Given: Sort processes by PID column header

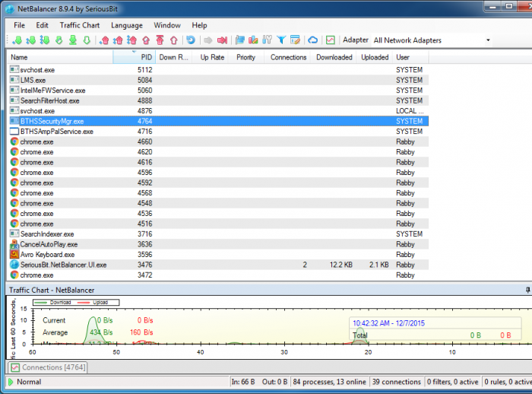Looking at the screenshot, I should coord(146,57).
